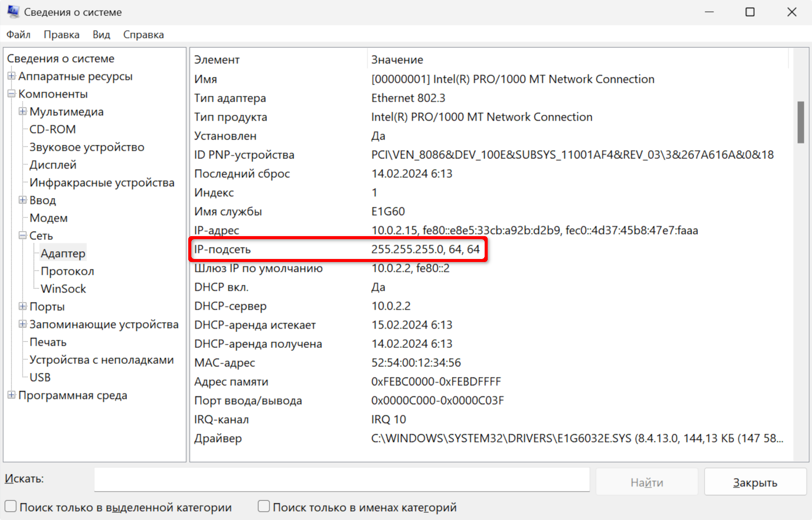
Task: Select CD-ROM in the tree
Action: tap(53, 129)
